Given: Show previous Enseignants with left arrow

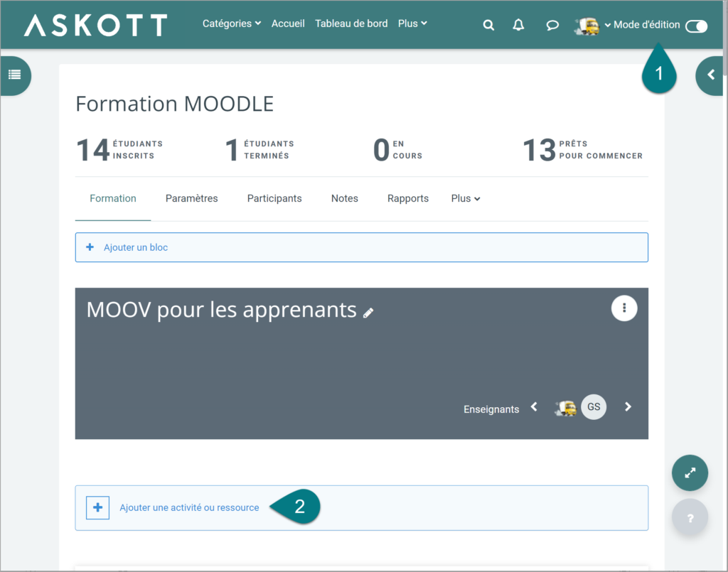Looking at the screenshot, I should tap(534, 407).
